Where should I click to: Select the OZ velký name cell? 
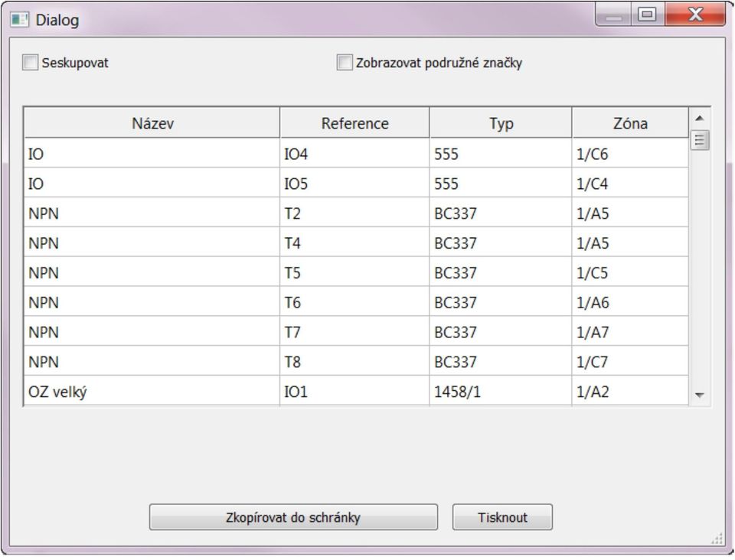pyautogui.click(x=152, y=391)
